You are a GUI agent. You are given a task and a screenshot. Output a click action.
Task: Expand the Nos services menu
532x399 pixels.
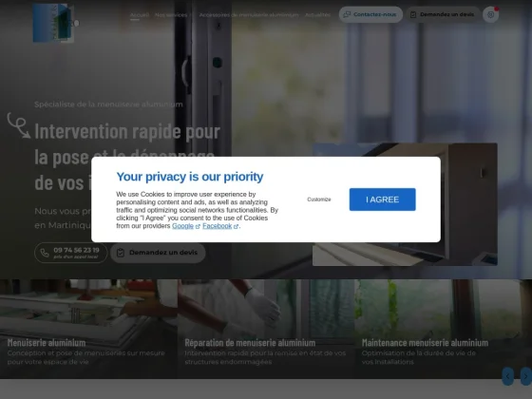pyautogui.click(x=173, y=15)
